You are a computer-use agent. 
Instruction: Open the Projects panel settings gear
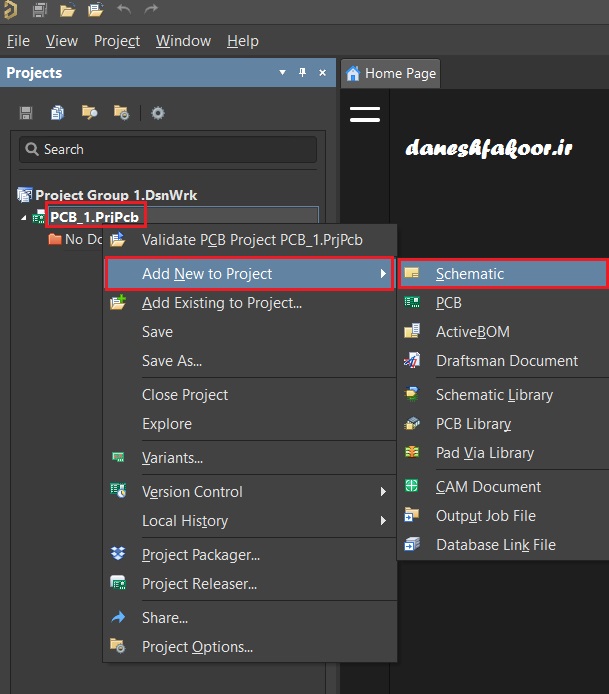(x=158, y=113)
